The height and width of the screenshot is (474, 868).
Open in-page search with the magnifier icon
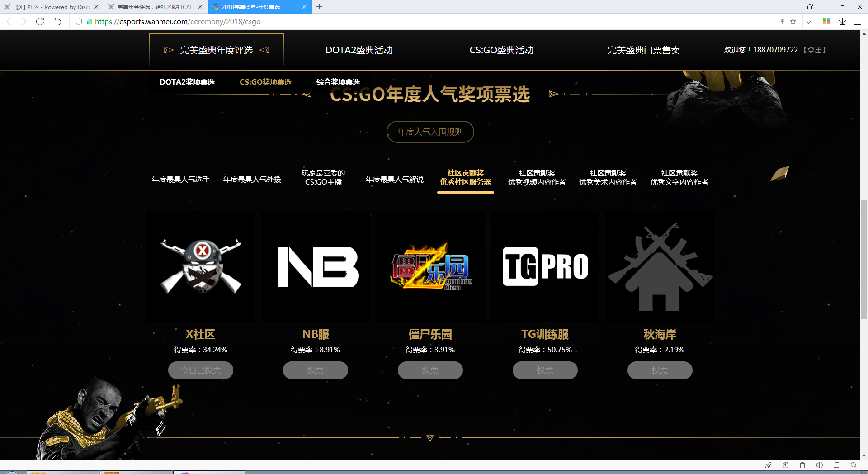tap(854, 465)
